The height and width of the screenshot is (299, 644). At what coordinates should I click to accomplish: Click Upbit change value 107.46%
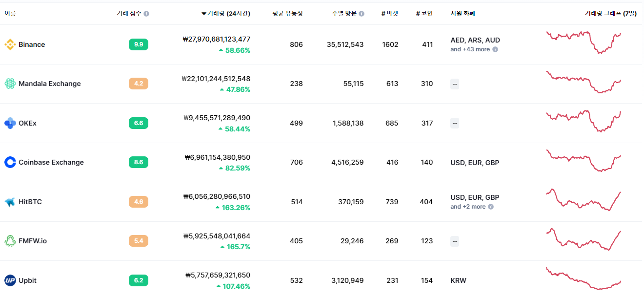(x=236, y=286)
